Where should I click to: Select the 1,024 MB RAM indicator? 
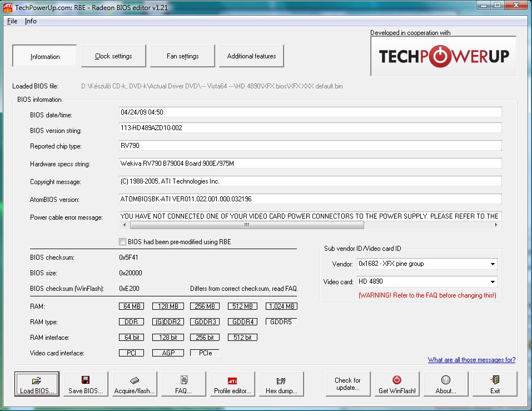(x=281, y=306)
